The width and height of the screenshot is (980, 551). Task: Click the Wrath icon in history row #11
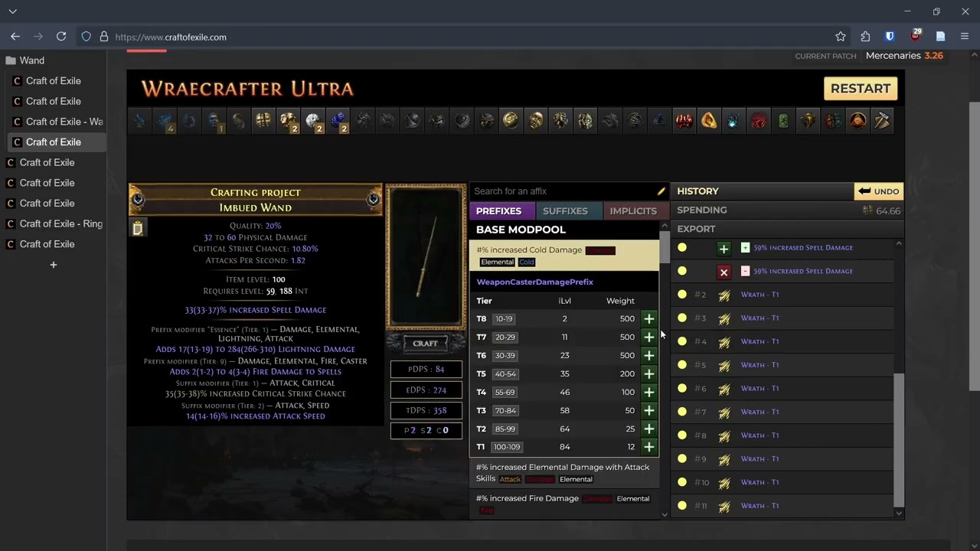(x=724, y=506)
